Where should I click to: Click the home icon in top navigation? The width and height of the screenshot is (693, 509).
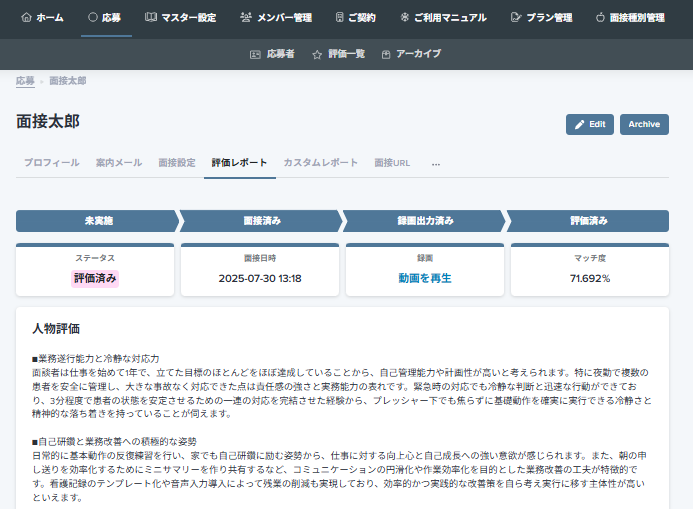pyautogui.click(x=27, y=18)
